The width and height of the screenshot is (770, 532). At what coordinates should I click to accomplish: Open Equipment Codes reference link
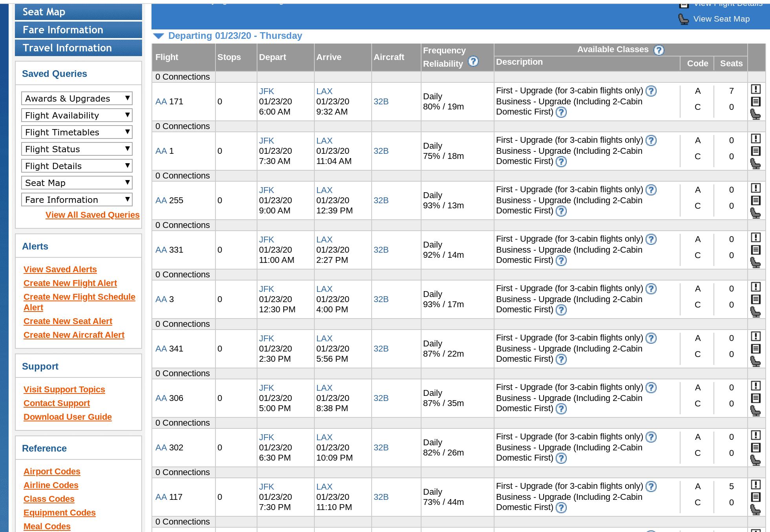pyautogui.click(x=60, y=513)
